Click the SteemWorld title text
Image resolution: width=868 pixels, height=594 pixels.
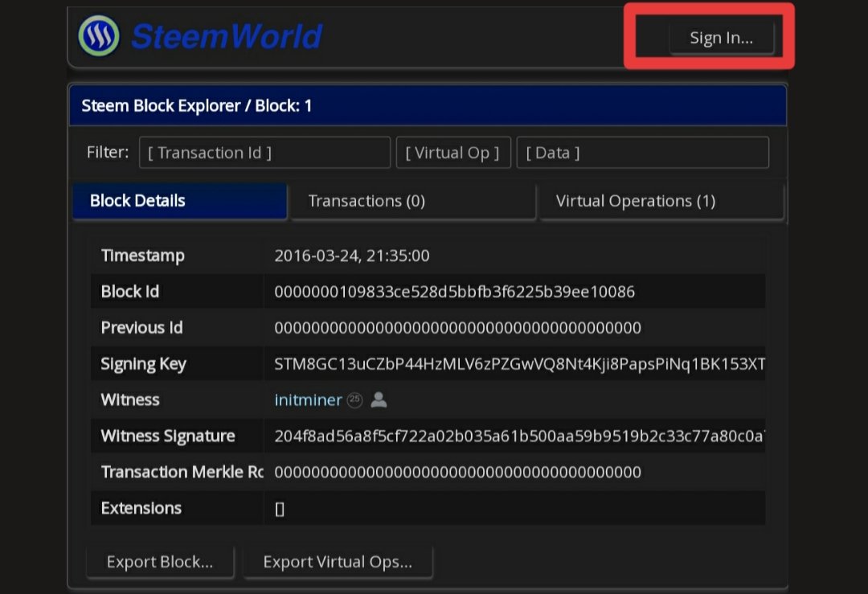227,36
